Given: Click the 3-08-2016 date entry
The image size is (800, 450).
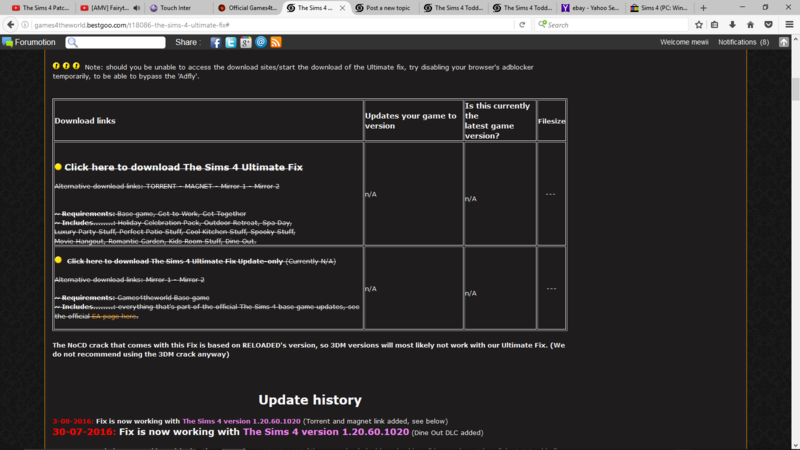Looking at the screenshot, I should pyautogui.click(x=73, y=421).
